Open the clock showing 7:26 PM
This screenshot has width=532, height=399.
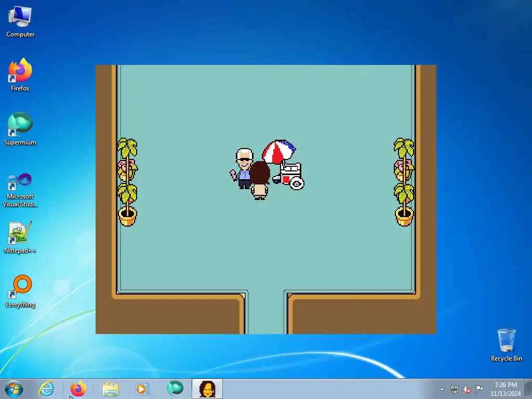[506, 389]
